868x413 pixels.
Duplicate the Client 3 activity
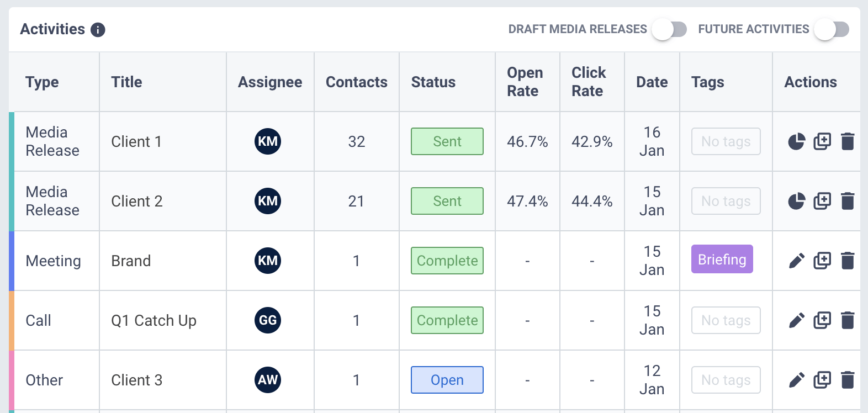tap(822, 380)
